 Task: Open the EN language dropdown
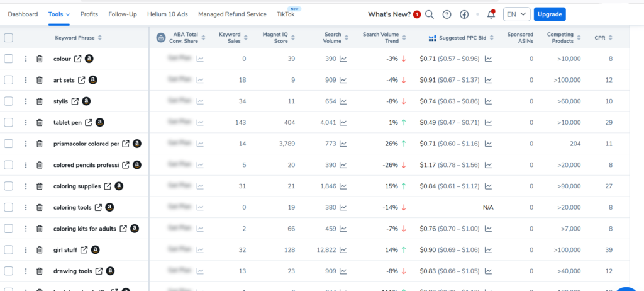coord(516,14)
